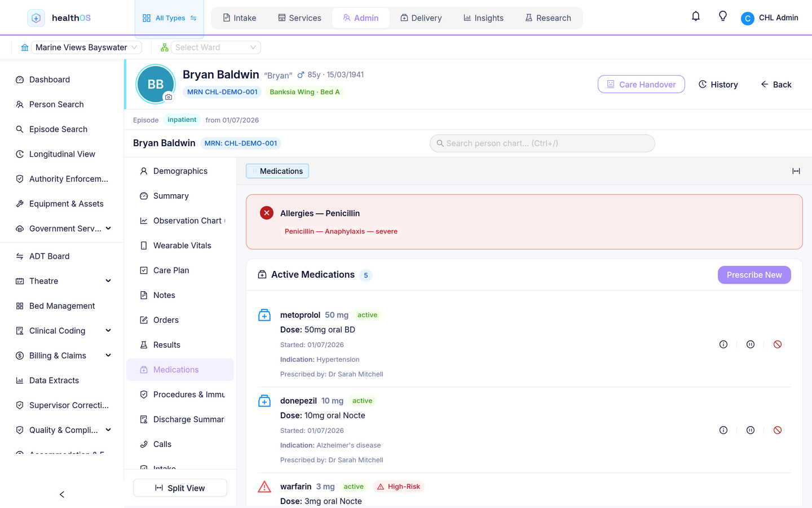Click the metoprolol medication pill icon
This screenshot has width=812, height=508.
(x=264, y=315)
